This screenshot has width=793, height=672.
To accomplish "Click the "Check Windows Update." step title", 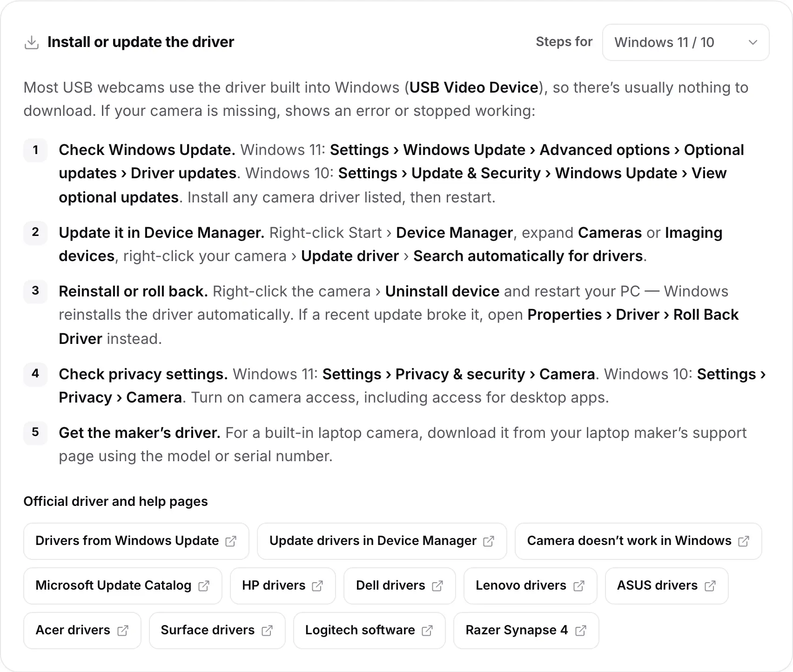I will (147, 150).
